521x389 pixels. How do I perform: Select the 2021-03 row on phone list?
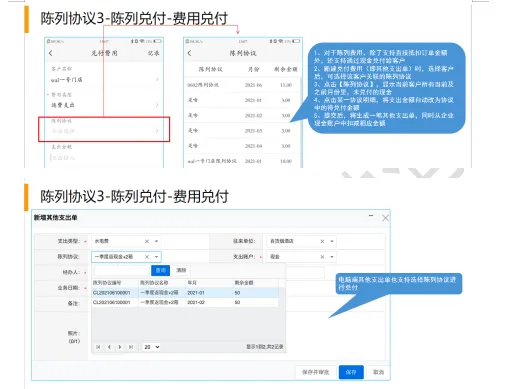[x=242, y=131]
